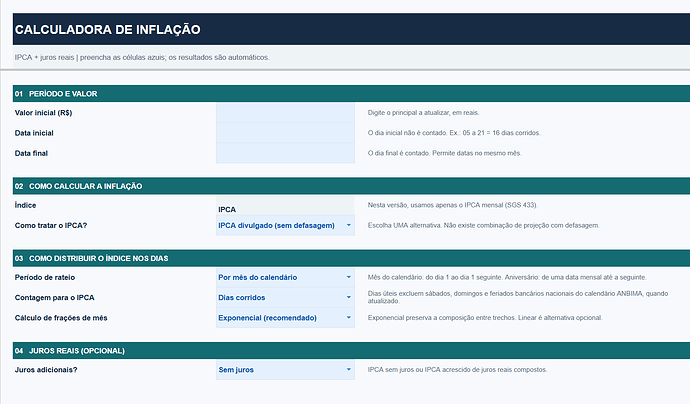This screenshot has width=690, height=404.
Task: Open the Período de rateio dropdown arrow
Action: click(x=349, y=277)
